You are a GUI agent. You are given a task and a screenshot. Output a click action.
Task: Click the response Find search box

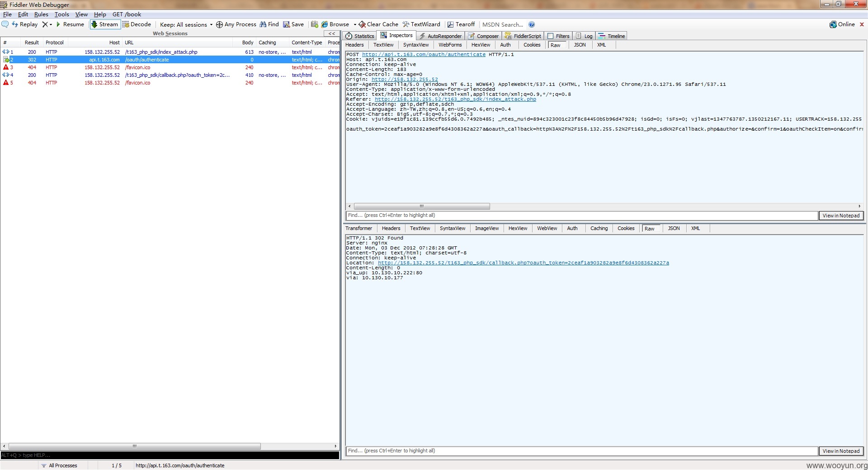coord(582,451)
